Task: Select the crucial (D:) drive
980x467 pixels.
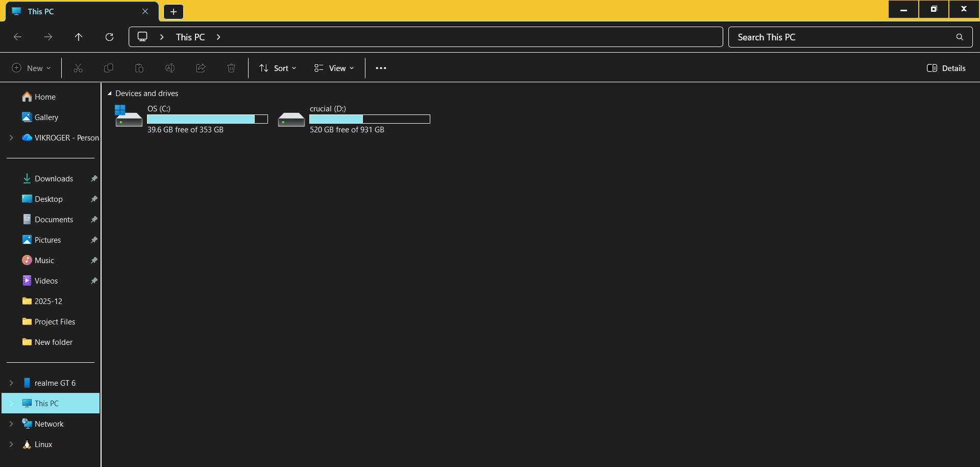Action: point(353,119)
